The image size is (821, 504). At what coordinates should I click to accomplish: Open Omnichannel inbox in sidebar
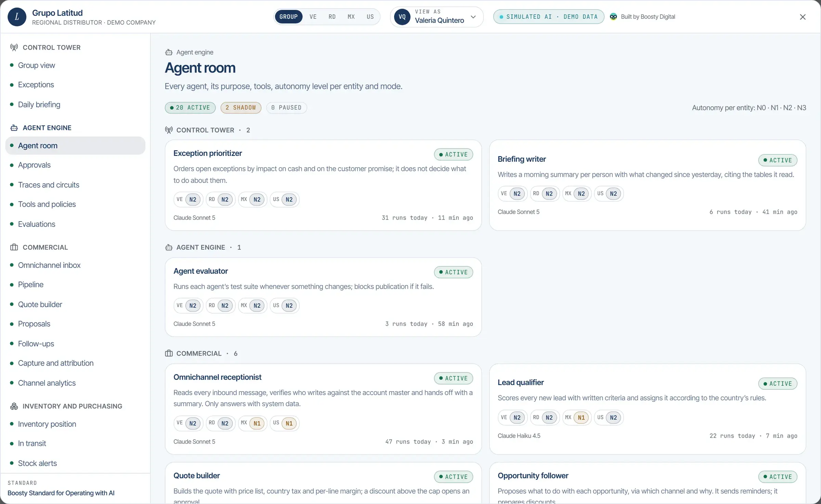[75, 265]
